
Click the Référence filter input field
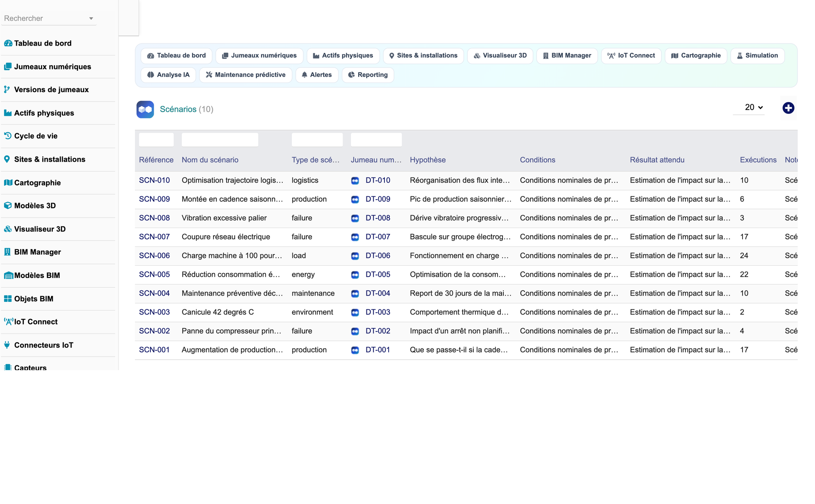point(156,139)
